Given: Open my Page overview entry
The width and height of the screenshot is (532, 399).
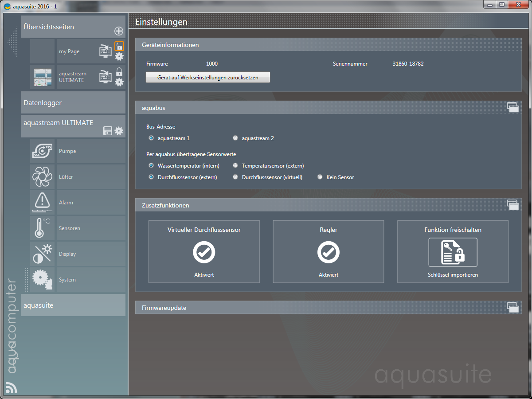Looking at the screenshot, I should coord(69,51).
